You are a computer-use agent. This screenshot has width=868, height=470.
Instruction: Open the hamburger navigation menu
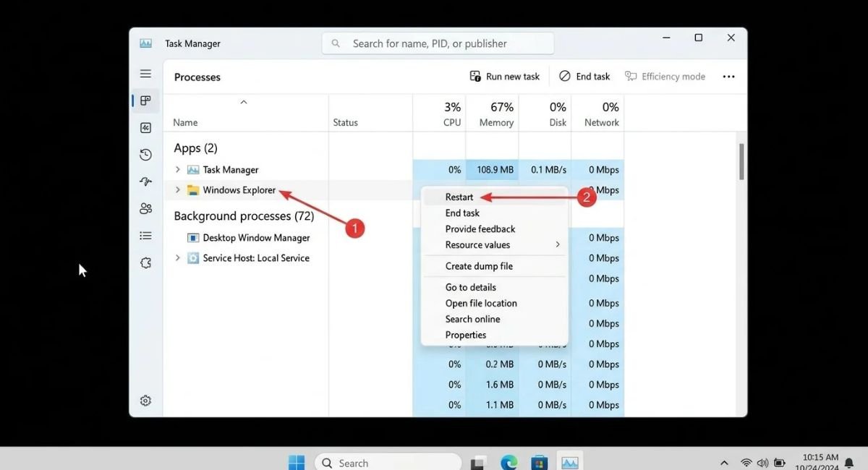[145, 74]
